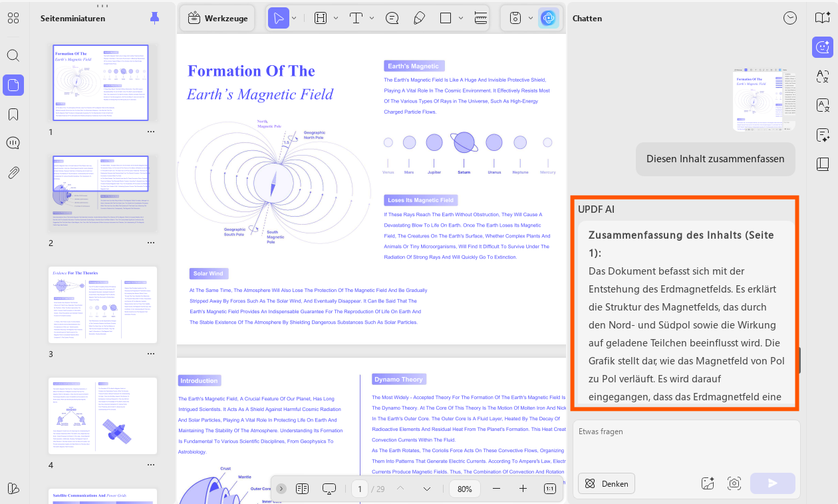Select page 2 thumbnail

pyautogui.click(x=103, y=194)
